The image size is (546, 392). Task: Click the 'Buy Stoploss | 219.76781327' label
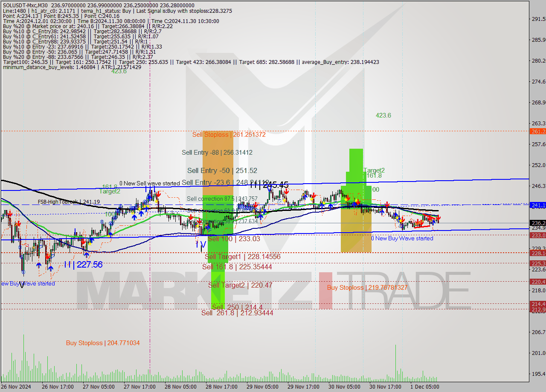point(367,288)
